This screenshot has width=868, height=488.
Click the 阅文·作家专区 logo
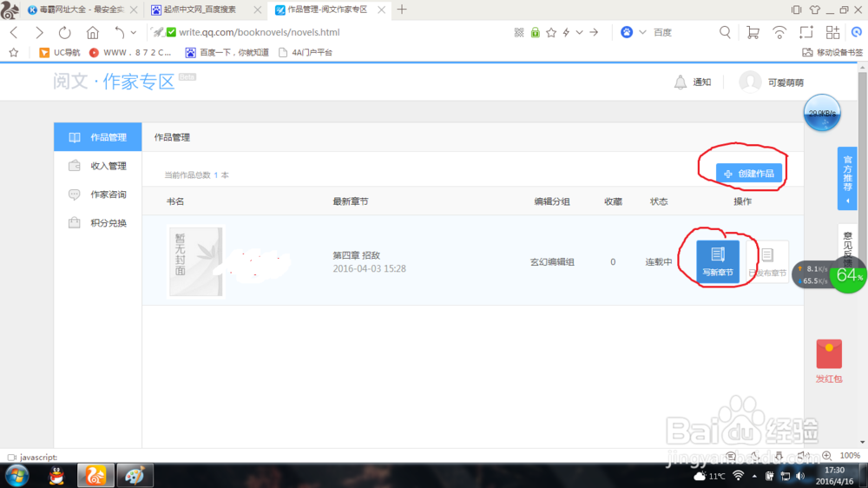(114, 82)
